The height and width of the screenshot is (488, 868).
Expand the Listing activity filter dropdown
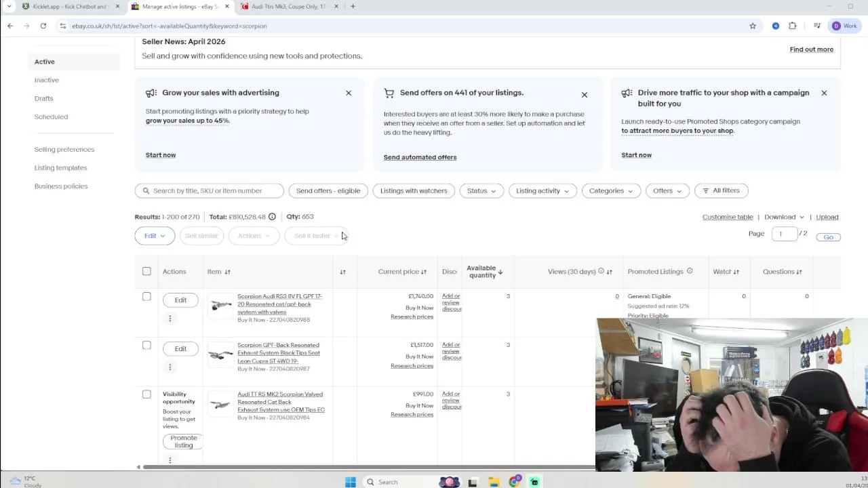[x=542, y=190]
